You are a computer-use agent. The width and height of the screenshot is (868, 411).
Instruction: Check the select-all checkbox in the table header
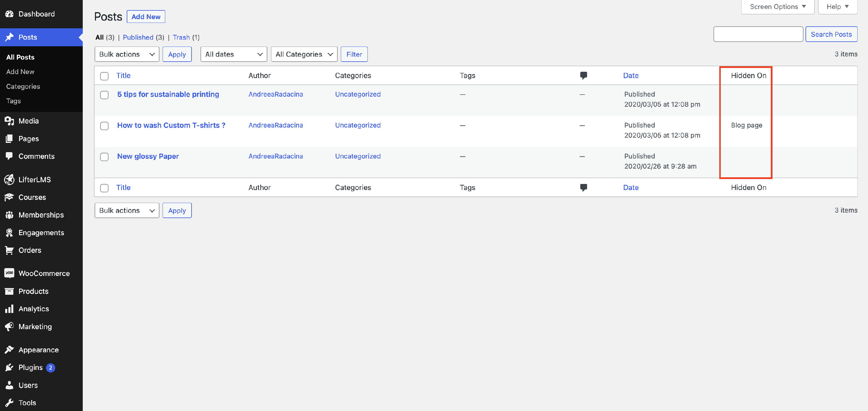tap(104, 76)
